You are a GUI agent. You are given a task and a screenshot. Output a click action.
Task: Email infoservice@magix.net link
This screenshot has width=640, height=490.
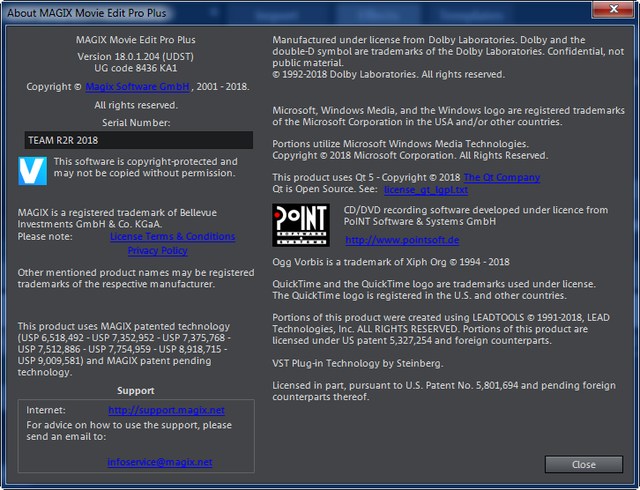[160, 462]
